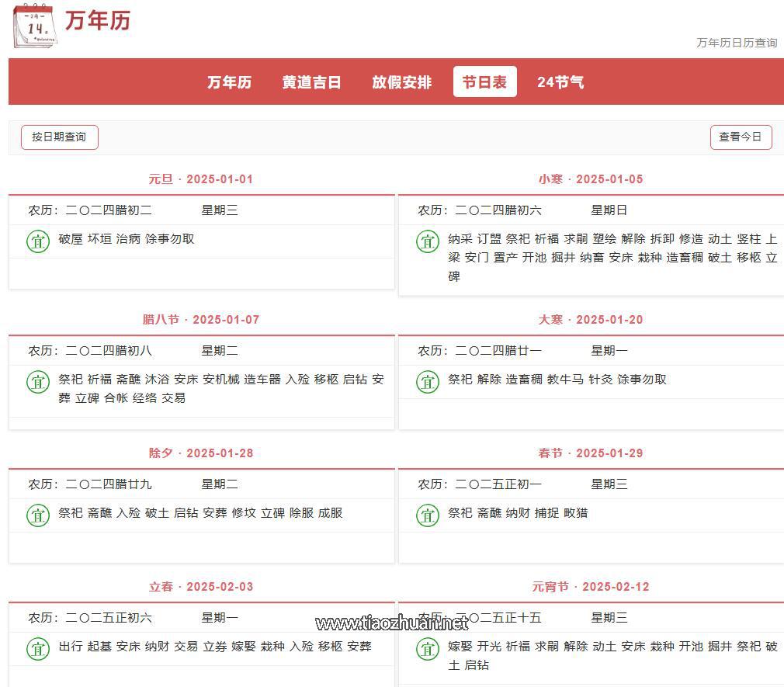Click lunar date 二〇二四腊初二
784x687 pixels.
point(109,210)
